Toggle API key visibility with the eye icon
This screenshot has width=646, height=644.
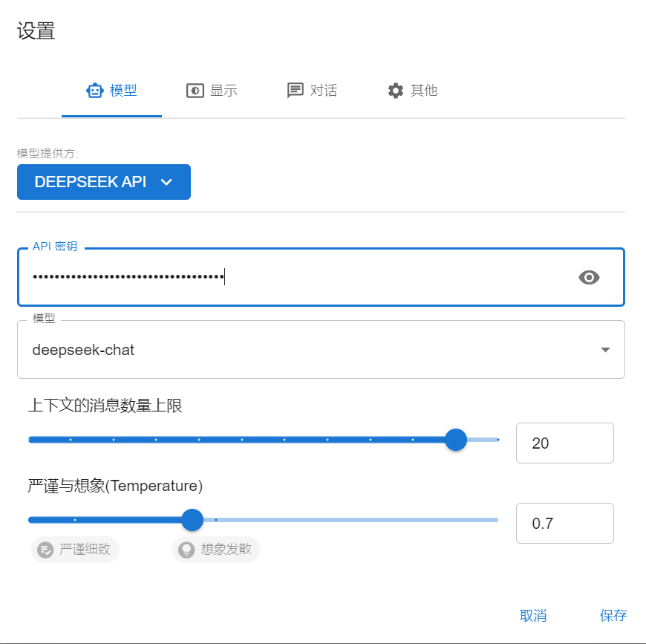pyautogui.click(x=589, y=277)
